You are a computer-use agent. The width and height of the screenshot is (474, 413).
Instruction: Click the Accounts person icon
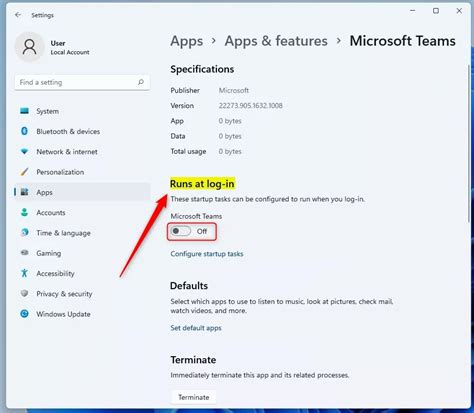[x=24, y=212]
